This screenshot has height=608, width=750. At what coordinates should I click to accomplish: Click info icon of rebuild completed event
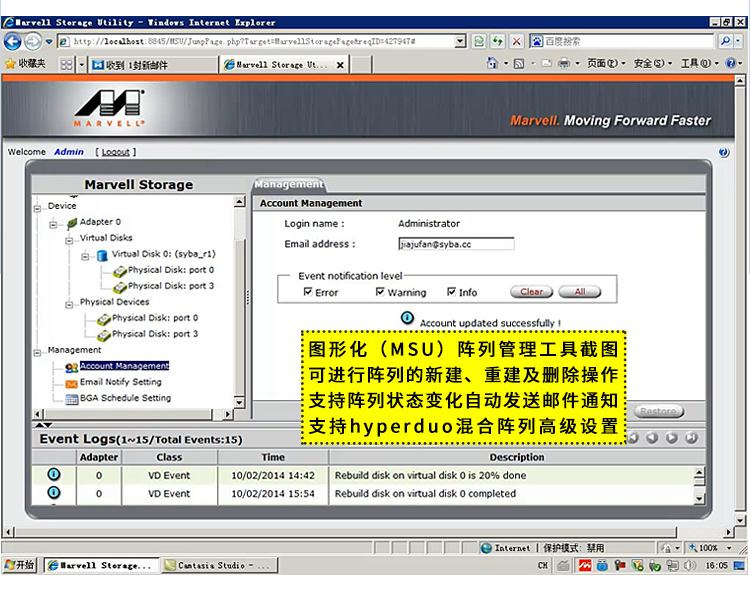click(54, 492)
